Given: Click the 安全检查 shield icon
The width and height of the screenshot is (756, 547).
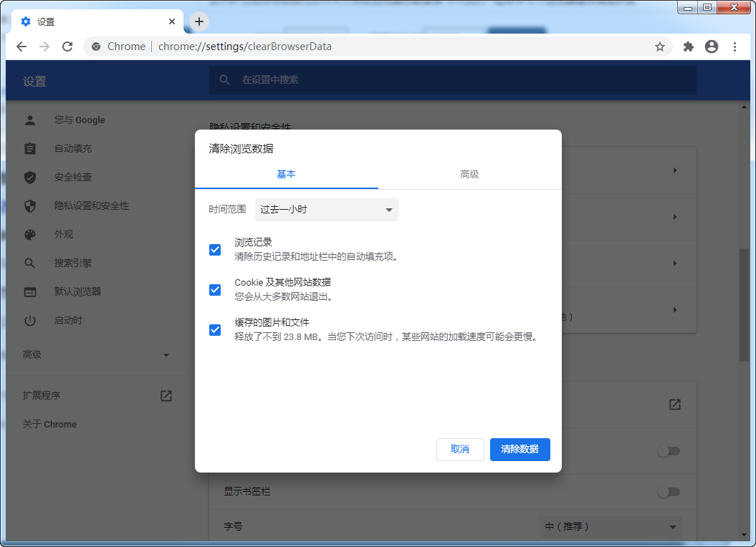Looking at the screenshot, I should pyautogui.click(x=29, y=177).
